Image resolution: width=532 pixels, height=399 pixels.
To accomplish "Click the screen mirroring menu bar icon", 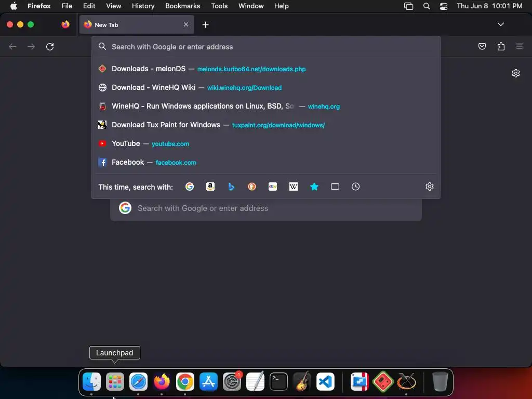I will tap(408, 6).
